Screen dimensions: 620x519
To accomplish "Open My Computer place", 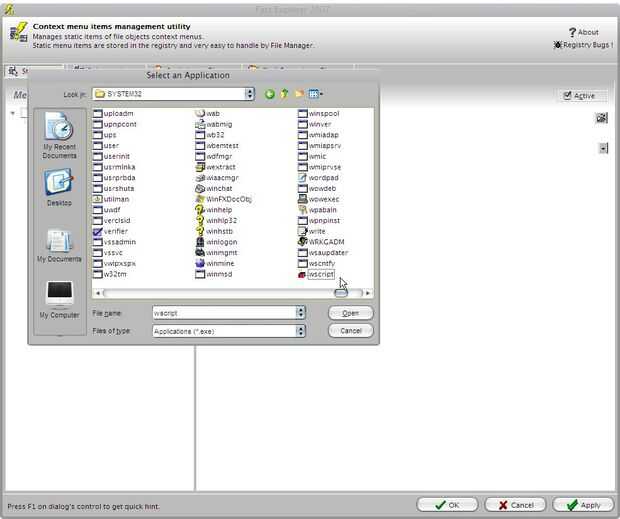I will (59, 300).
